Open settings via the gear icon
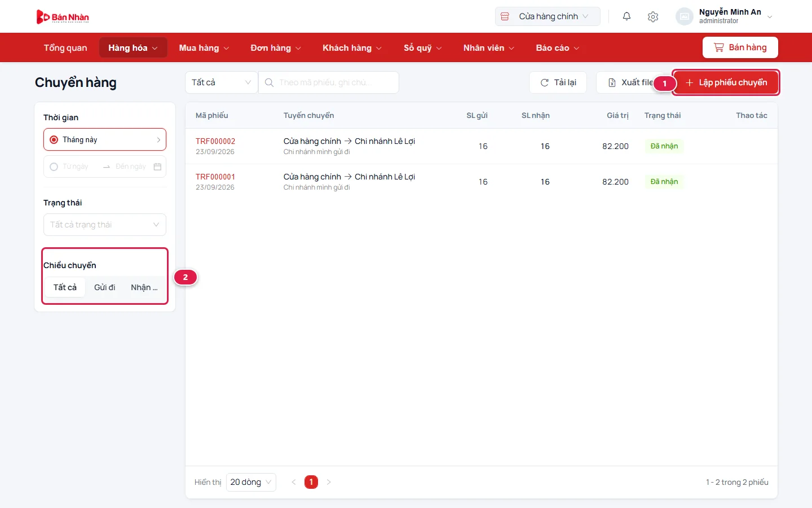The image size is (812, 508). click(653, 16)
